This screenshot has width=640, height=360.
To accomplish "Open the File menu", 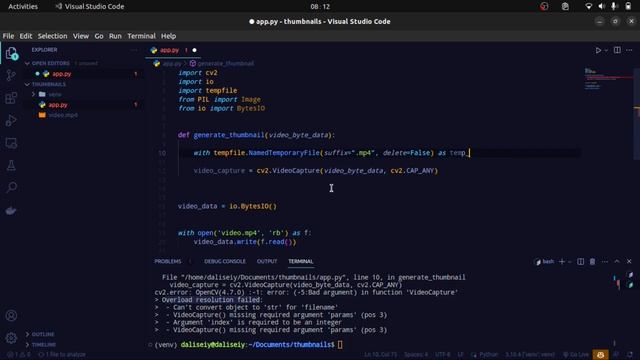I will (x=8, y=36).
